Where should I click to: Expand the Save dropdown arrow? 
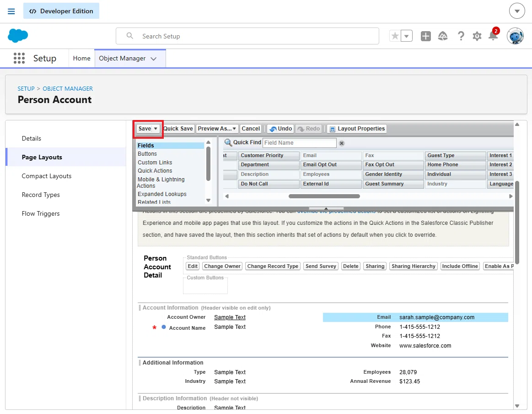pos(156,129)
